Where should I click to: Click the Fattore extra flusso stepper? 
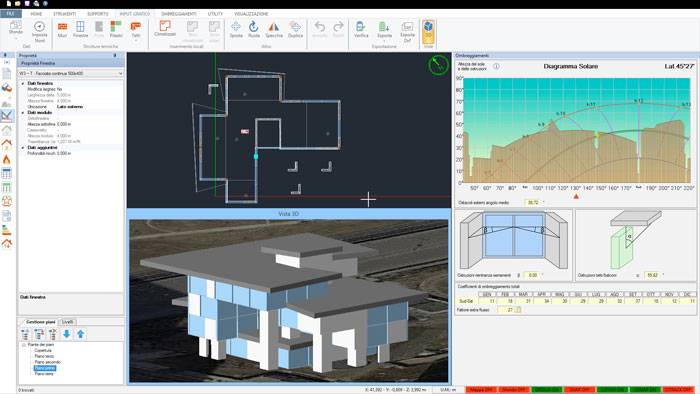point(518,310)
